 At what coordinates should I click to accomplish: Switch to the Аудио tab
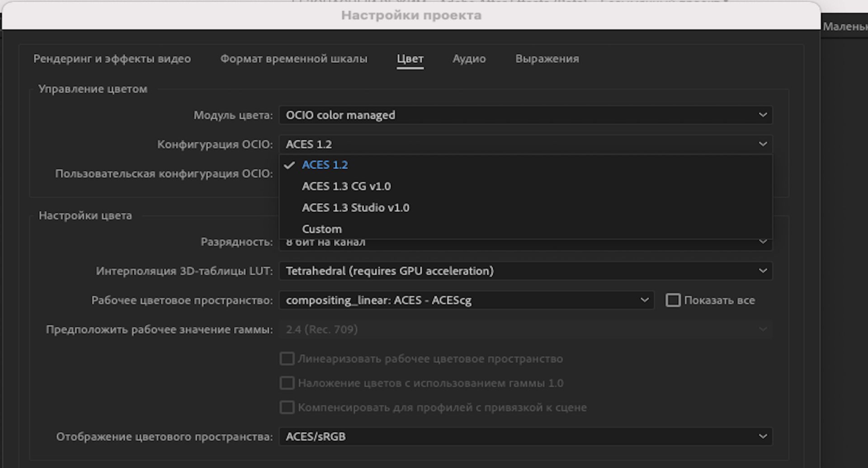click(469, 59)
